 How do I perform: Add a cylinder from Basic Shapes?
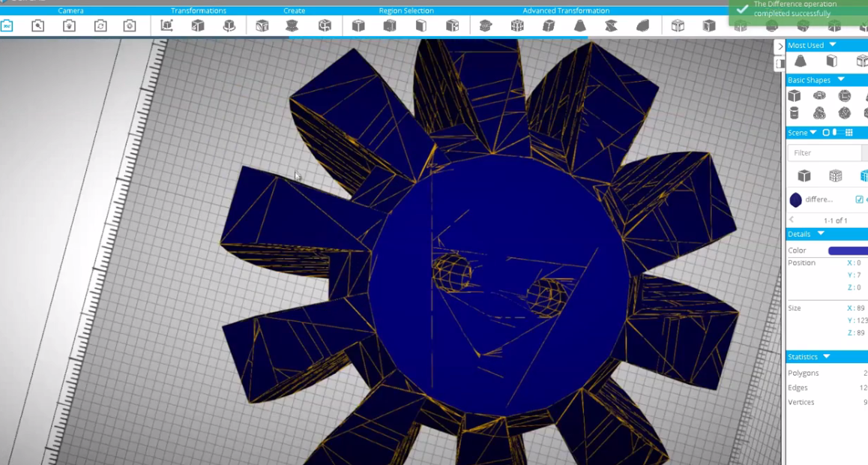pos(794,113)
